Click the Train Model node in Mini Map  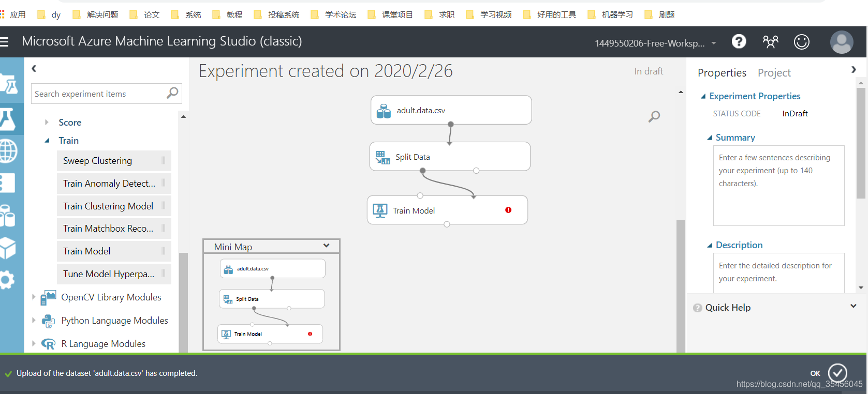click(270, 334)
